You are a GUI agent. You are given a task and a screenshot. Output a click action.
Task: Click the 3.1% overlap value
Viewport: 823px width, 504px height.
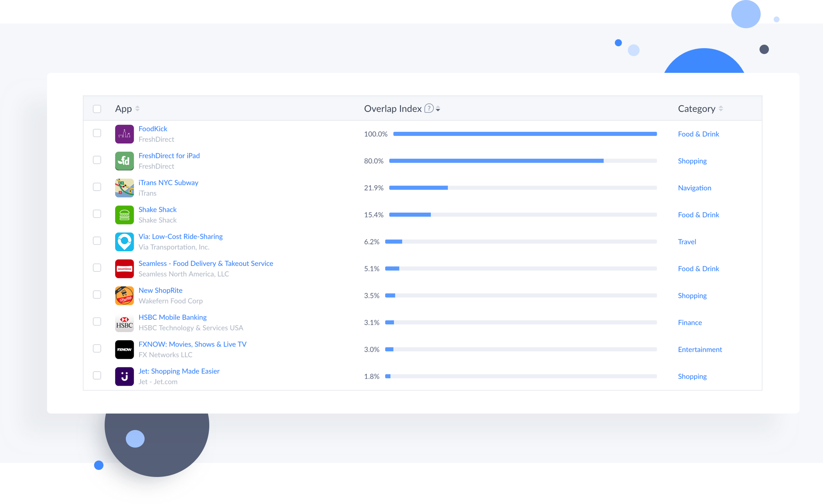tap(372, 323)
